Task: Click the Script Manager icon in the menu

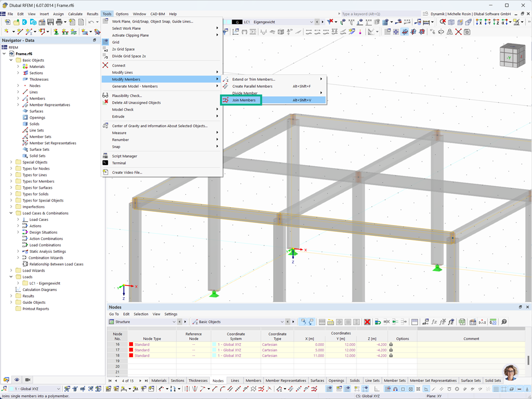Action: click(x=105, y=156)
